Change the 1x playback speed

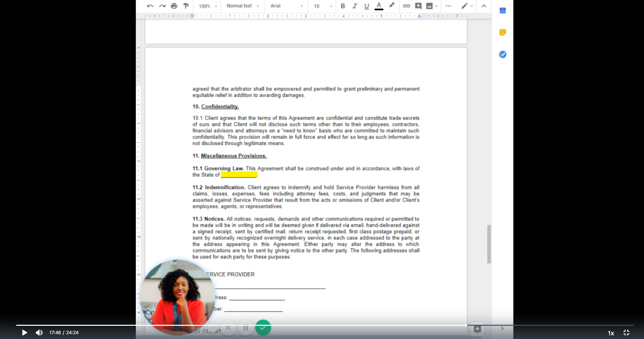(x=611, y=333)
